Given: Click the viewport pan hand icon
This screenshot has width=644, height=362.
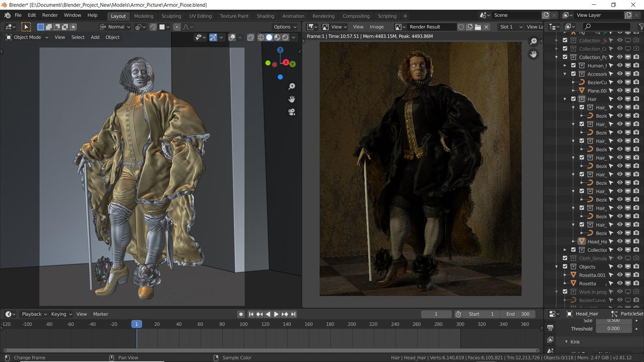Looking at the screenshot, I should click(291, 99).
